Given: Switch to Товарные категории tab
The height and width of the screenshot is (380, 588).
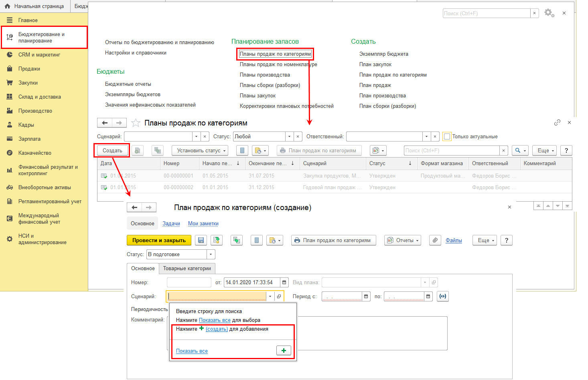Looking at the screenshot, I should [187, 268].
